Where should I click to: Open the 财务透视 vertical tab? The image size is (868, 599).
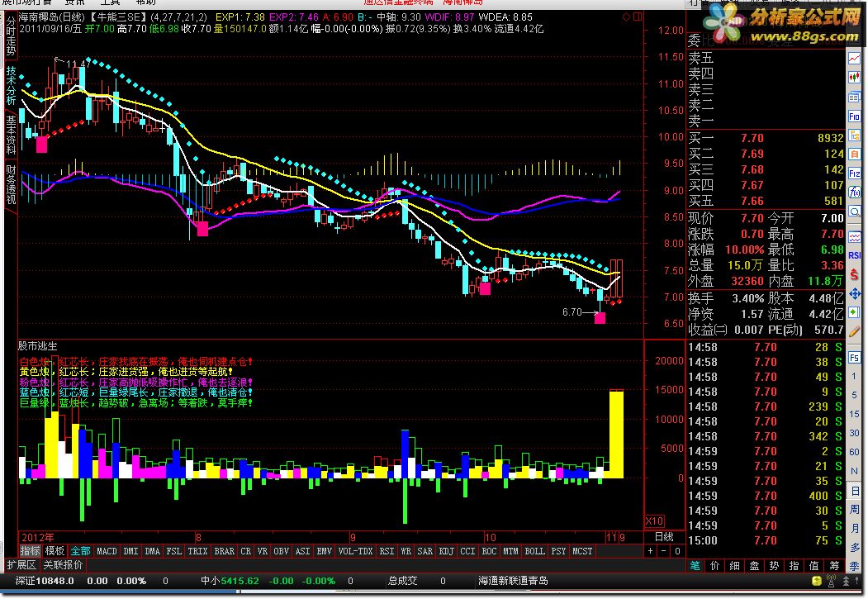[11, 183]
